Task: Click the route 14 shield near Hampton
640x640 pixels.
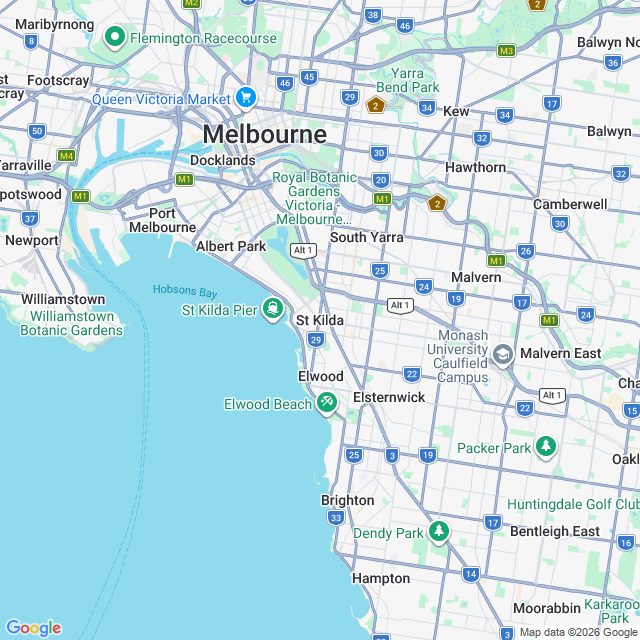Action: (x=471, y=574)
